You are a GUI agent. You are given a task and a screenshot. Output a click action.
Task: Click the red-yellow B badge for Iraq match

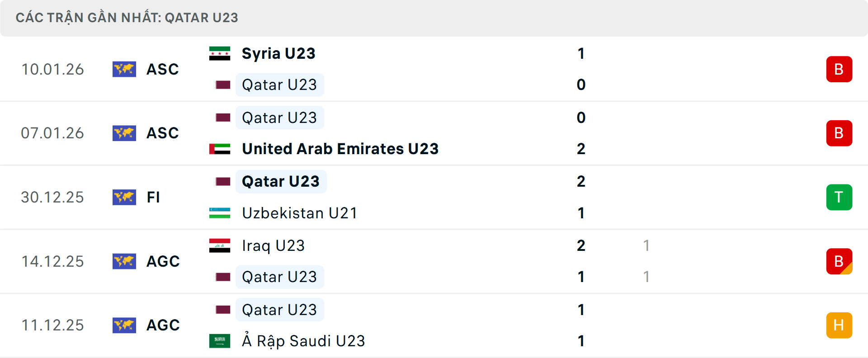click(839, 261)
